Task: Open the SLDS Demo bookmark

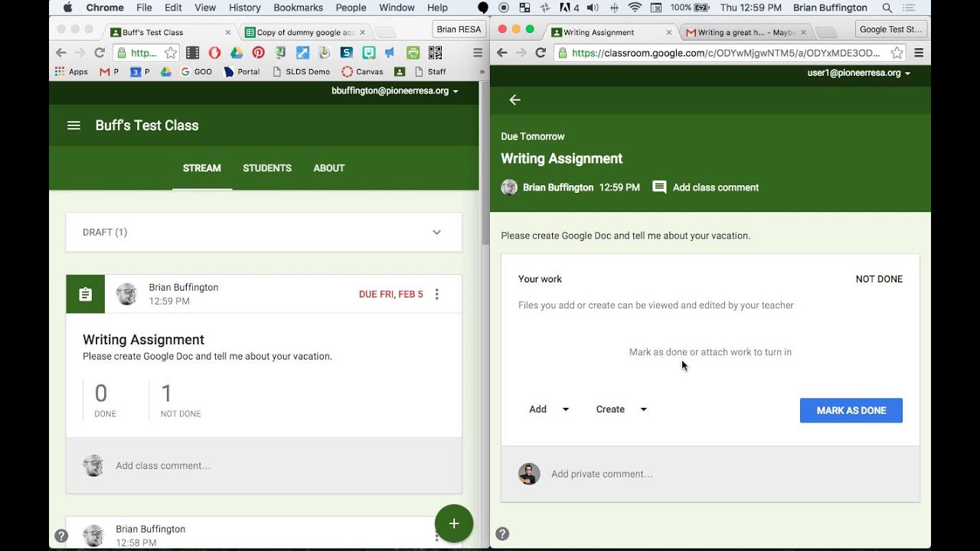Action: pyautogui.click(x=301, y=72)
